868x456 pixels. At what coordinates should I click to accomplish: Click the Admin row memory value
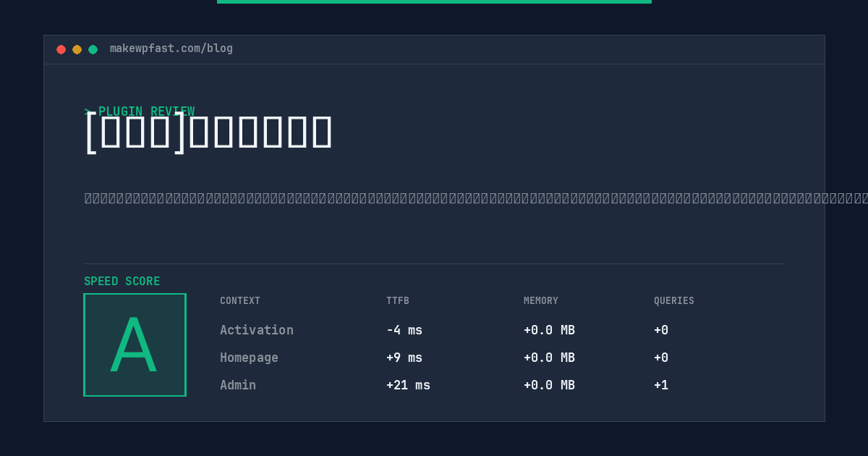(x=549, y=385)
